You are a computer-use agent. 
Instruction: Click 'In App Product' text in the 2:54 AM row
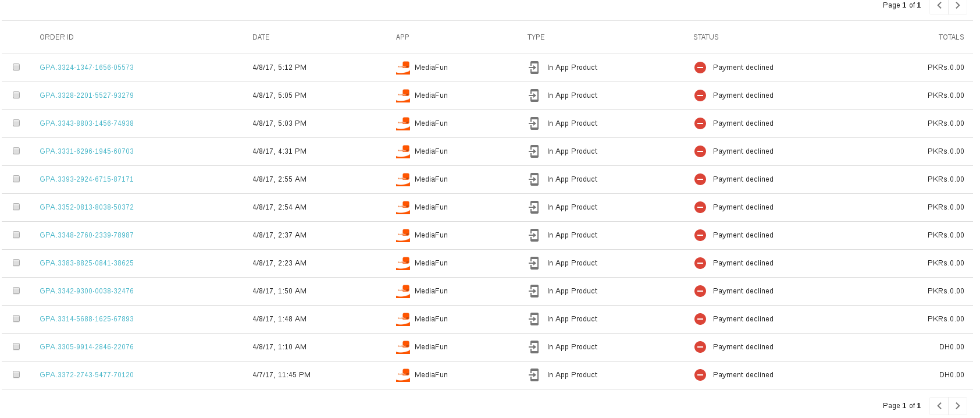572,207
